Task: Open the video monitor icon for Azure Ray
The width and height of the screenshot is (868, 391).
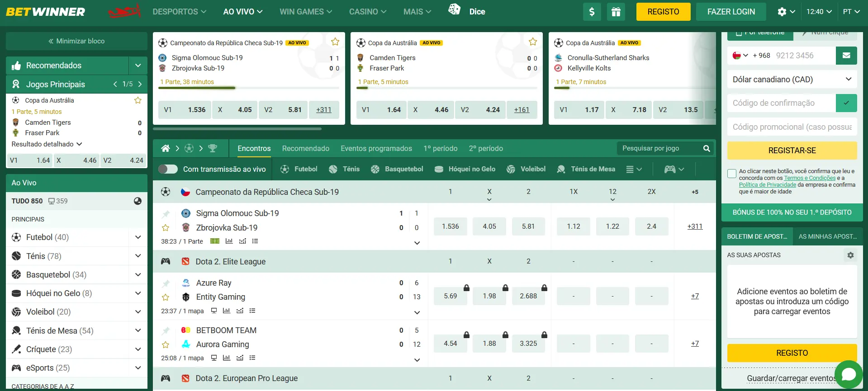Action: tap(214, 311)
